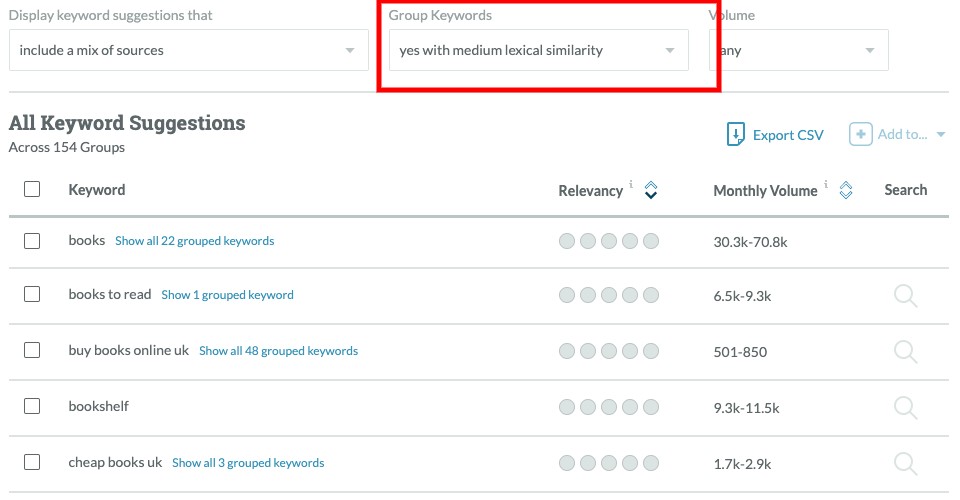Viewport: 960px width, 500px height.
Task: Click search magnifier for cheap books uk
Action: [x=906, y=464]
